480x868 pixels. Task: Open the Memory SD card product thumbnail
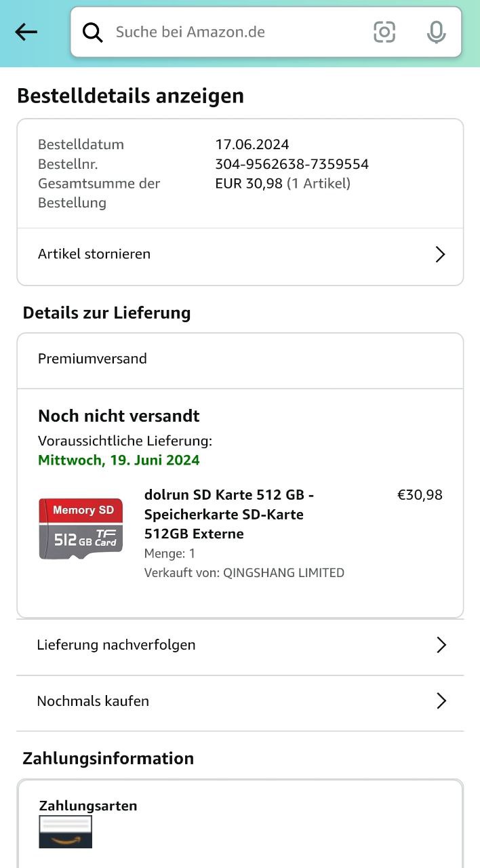pos(81,529)
